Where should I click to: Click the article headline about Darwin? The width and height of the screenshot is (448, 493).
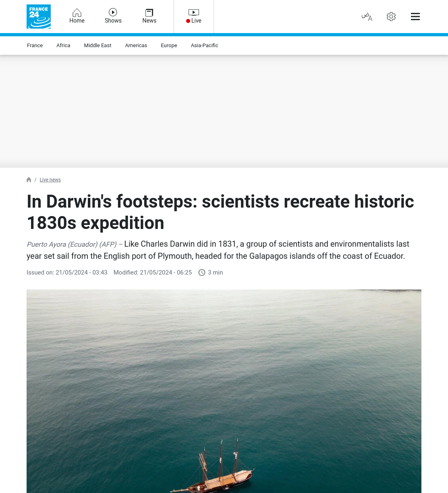tap(220, 212)
